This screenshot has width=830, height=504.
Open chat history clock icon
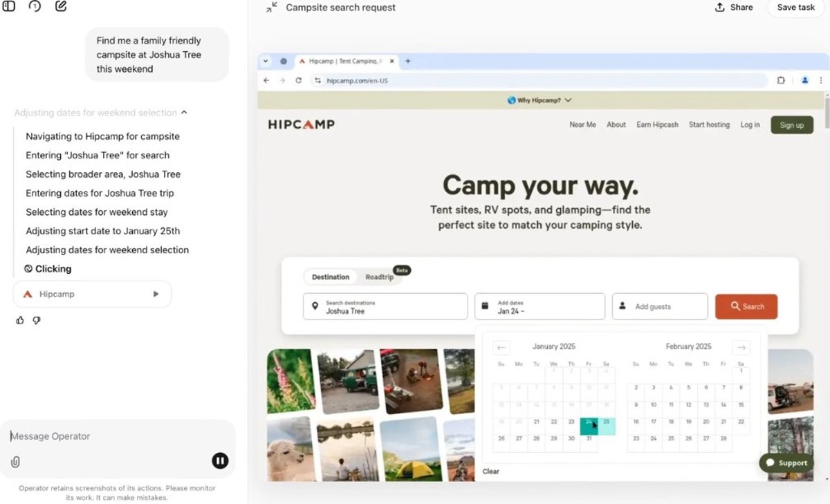tap(35, 6)
